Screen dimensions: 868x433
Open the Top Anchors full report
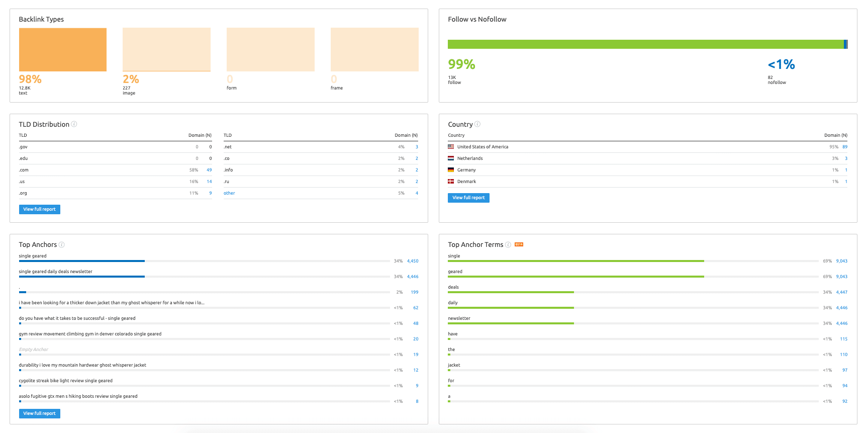click(x=40, y=413)
